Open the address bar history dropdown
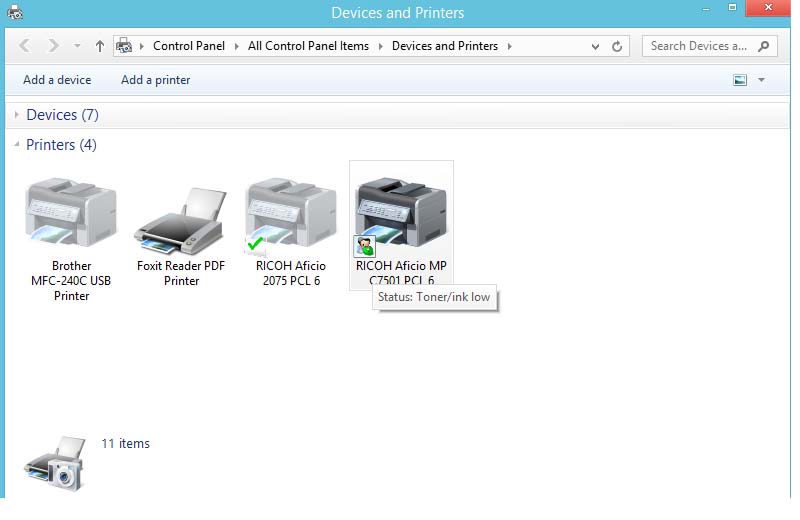 tap(596, 46)
